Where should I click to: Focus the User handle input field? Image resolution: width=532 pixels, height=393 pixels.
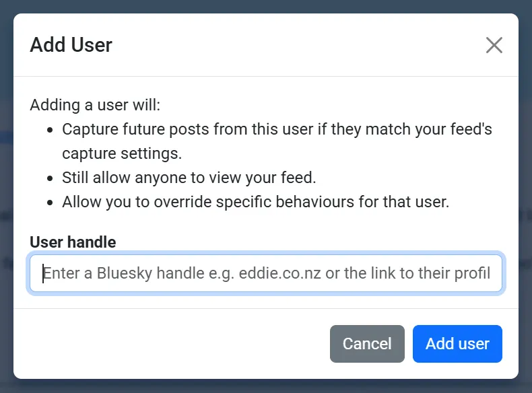click(265, 274)
